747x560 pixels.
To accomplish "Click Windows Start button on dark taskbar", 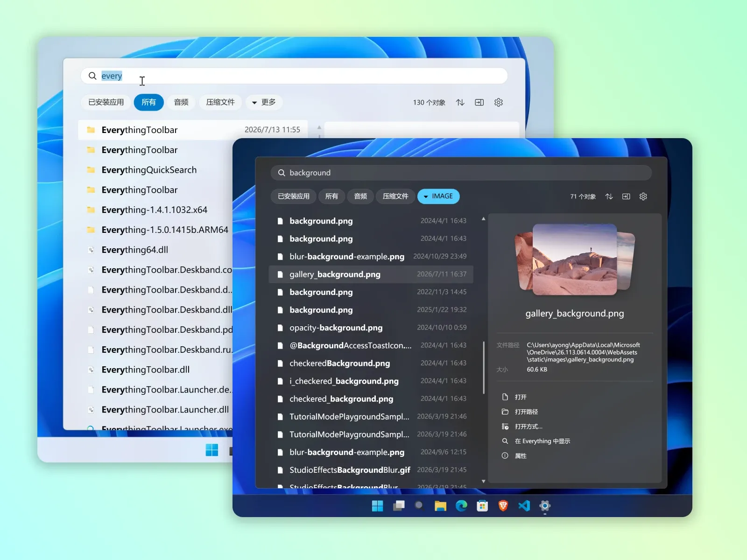I will (377, 506).
